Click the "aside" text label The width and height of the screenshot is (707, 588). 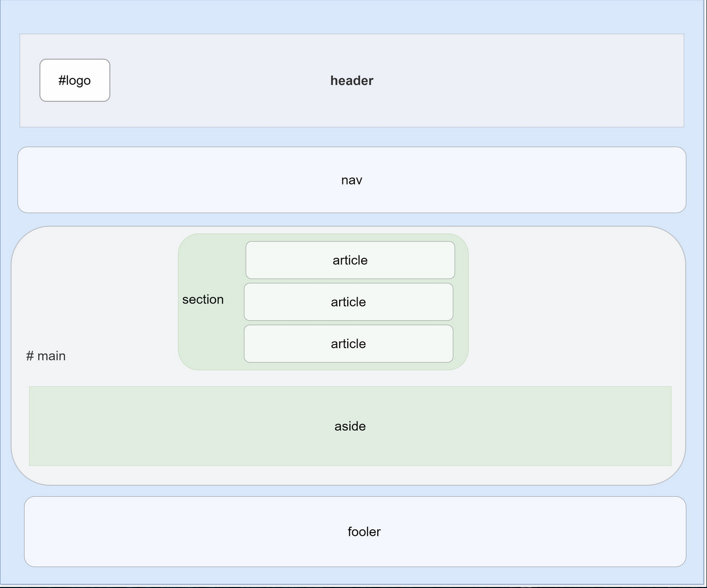pyautogui.click(x=350, y=426)
